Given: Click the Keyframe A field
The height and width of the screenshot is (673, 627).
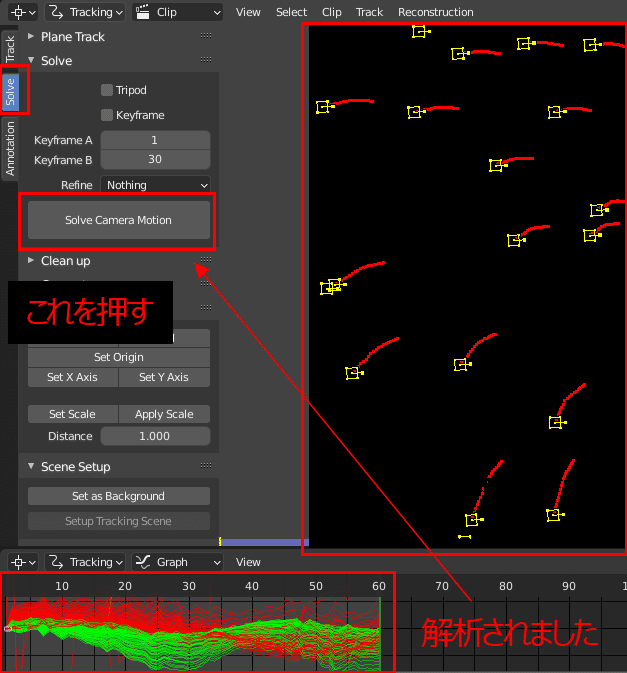Looking at the screenshot, I should click(155, 140).
